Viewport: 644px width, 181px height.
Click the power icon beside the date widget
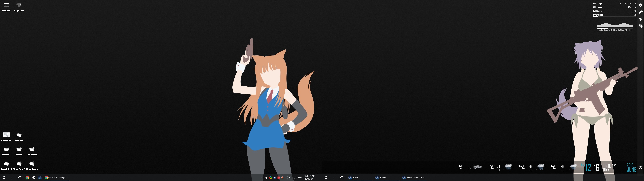[x=640, y=167]
